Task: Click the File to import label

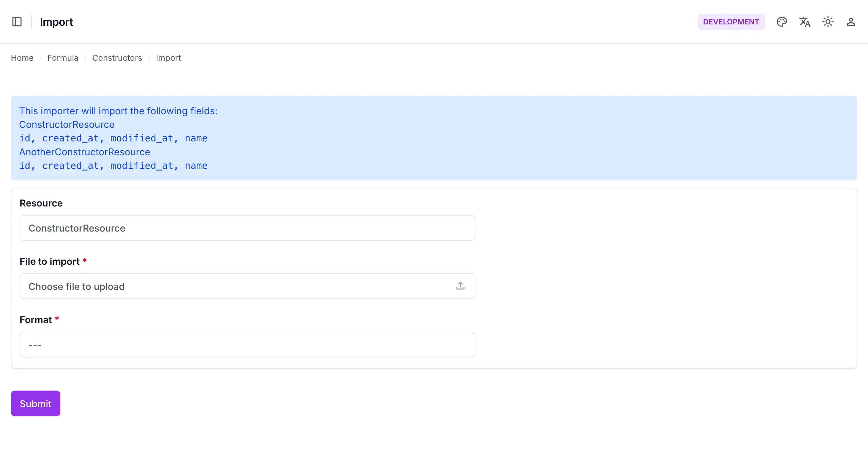Action: [50, 261]
